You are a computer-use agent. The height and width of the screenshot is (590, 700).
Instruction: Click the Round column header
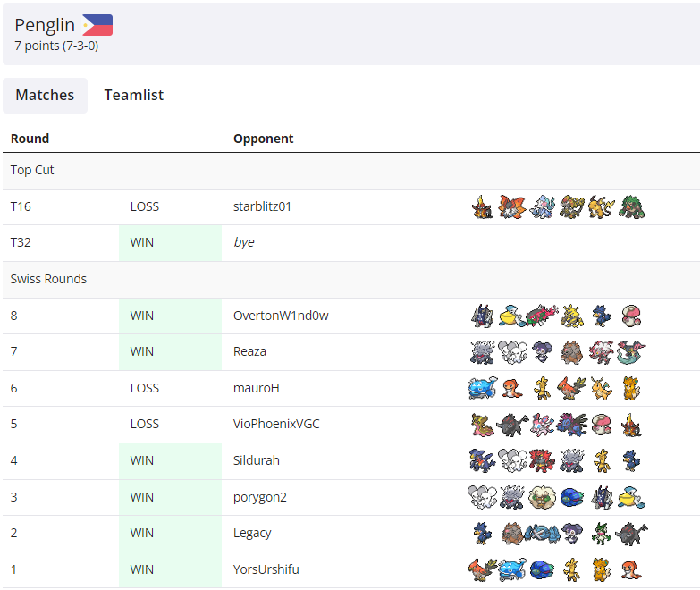[x=30, y=139]
